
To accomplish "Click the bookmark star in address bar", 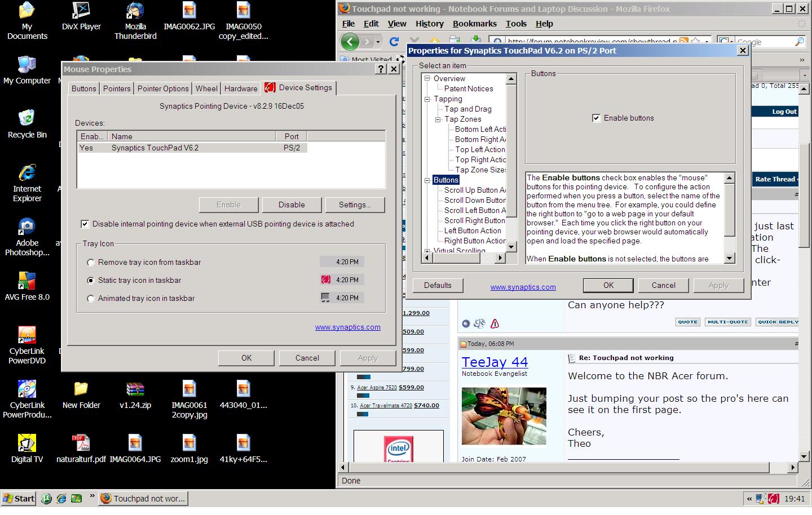I will pyautogui.click(x=695, y=41).
